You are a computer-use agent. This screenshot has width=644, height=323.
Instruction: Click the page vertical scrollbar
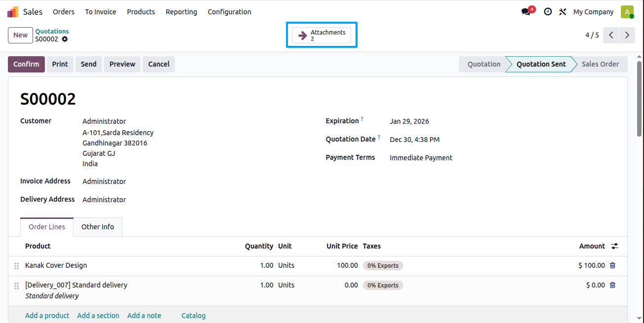click(640, 99)
